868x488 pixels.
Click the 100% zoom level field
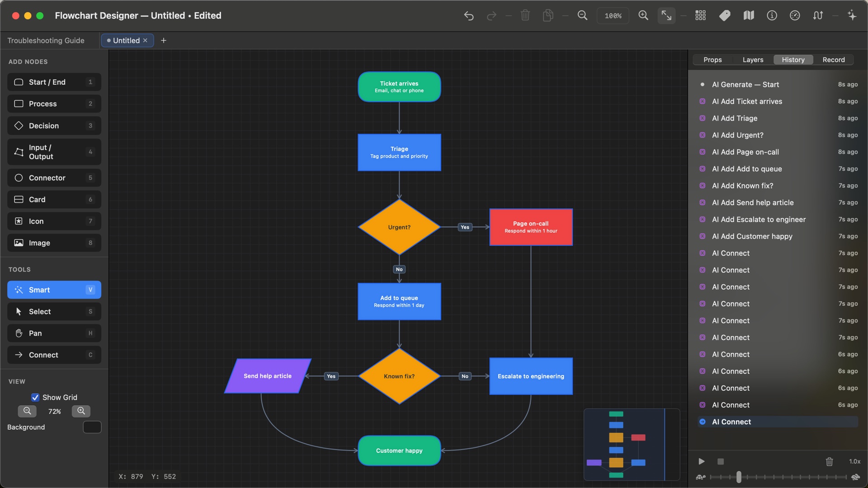tap(613, 16)
